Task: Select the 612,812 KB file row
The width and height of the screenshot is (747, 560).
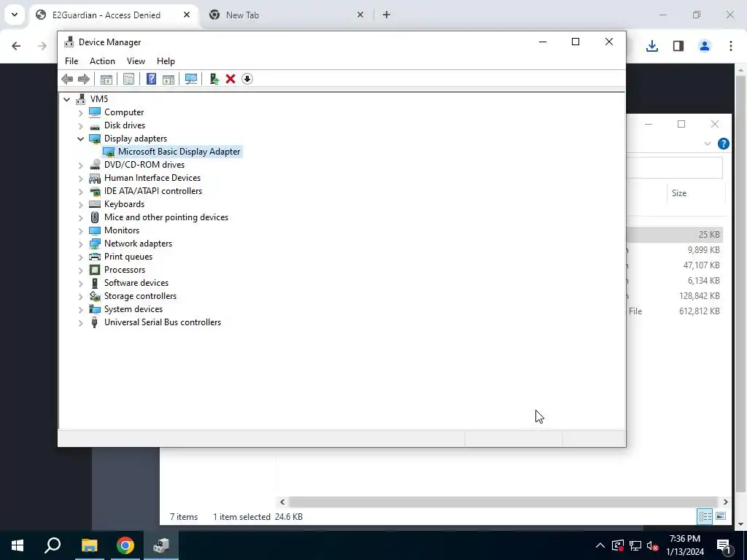Action: click(x=676, y=311)
